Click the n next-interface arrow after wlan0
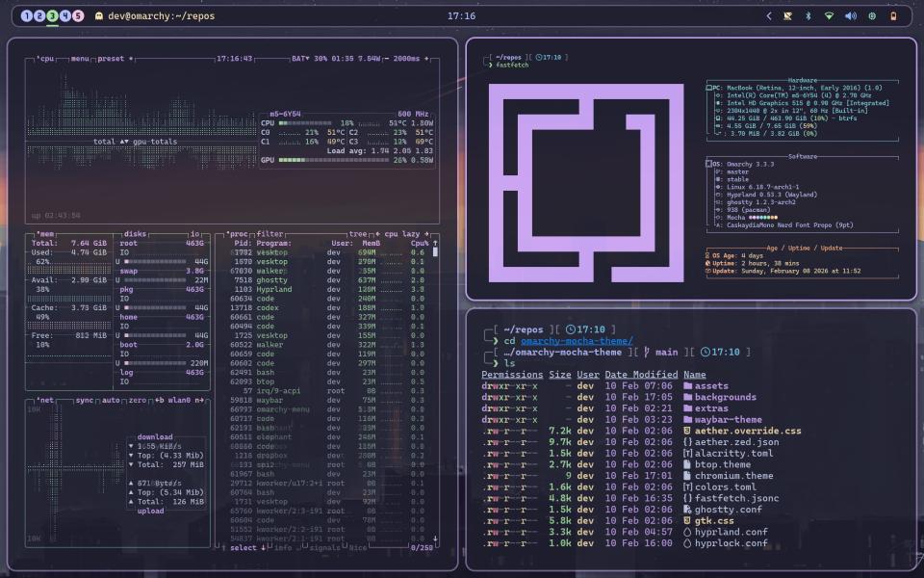The image size is (924, 578). 199,401
